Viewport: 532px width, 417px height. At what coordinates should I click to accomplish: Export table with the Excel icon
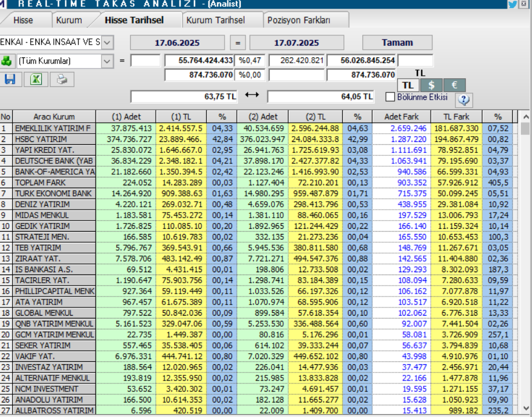[x=36, y=79]
